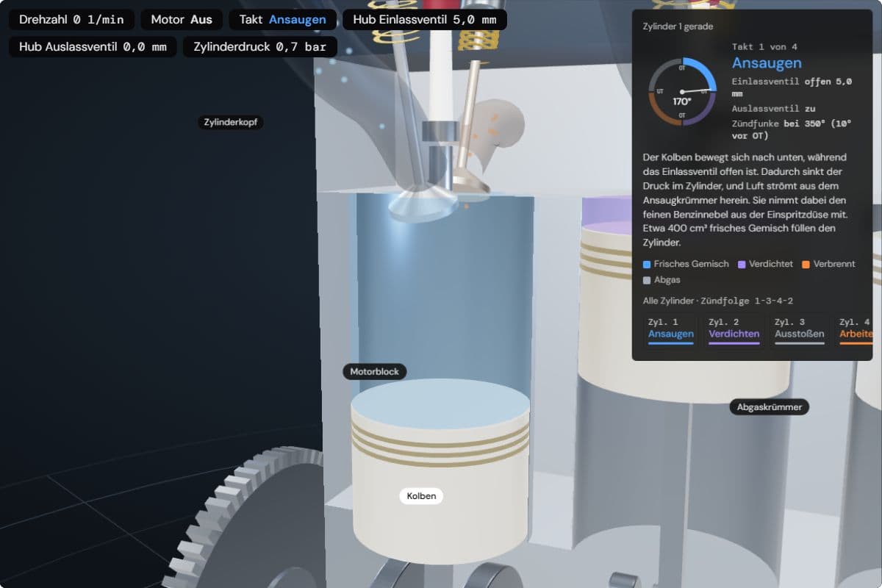882x588 pixels.
Task: Open the Zyl. 3 Ausstoßen cylinder card
Action: click(x=799, y=330)
